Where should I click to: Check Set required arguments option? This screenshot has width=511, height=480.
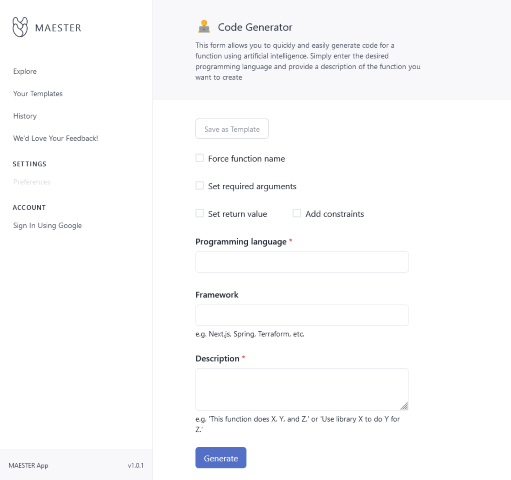(x=200, y=186)
